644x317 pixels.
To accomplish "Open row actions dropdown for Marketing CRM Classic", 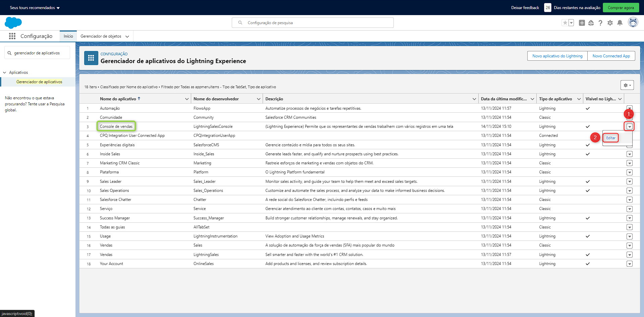I will (x=630, y=163).
